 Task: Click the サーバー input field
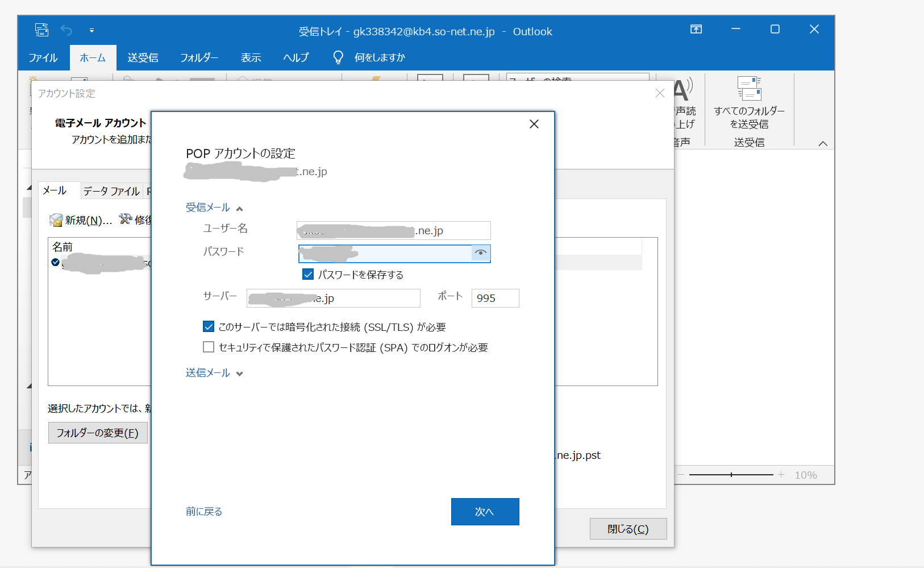point(333,298)
